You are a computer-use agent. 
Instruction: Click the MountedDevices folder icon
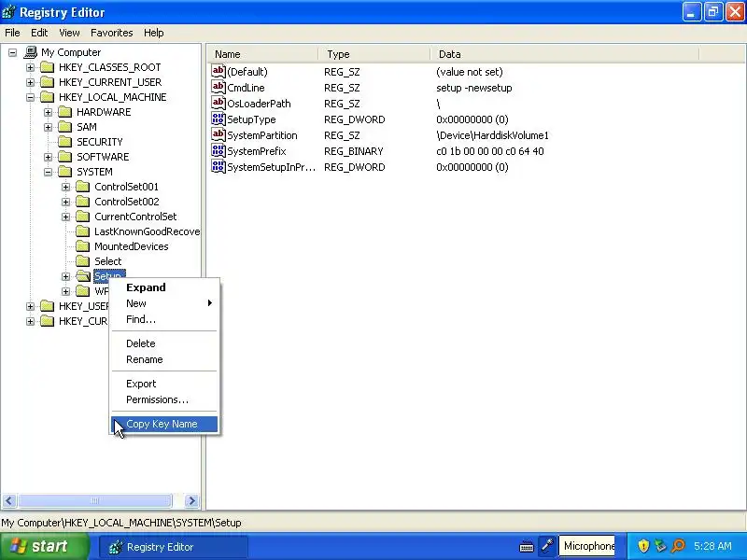pyautogui.click(x=82, y=246)
